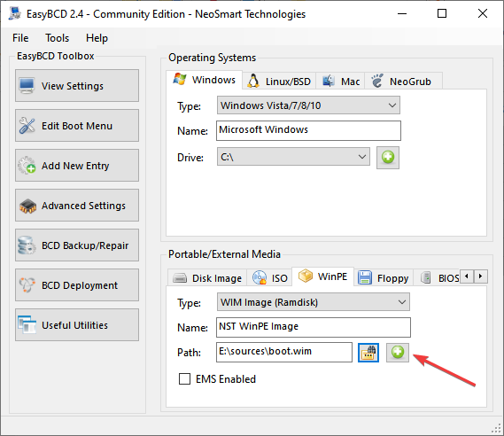Enable the EMS Enabled checkbox
This screenshot has width=504, height=436.
(184, 378)
